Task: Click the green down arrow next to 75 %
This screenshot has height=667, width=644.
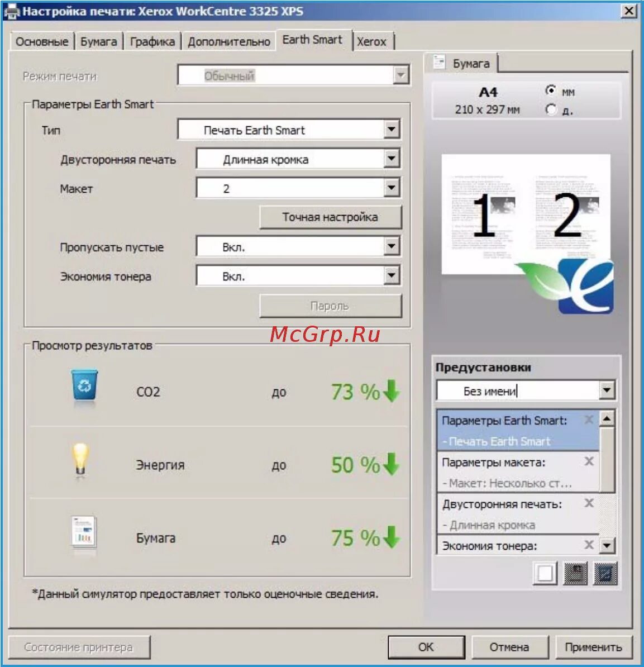Action: point(391,538)
